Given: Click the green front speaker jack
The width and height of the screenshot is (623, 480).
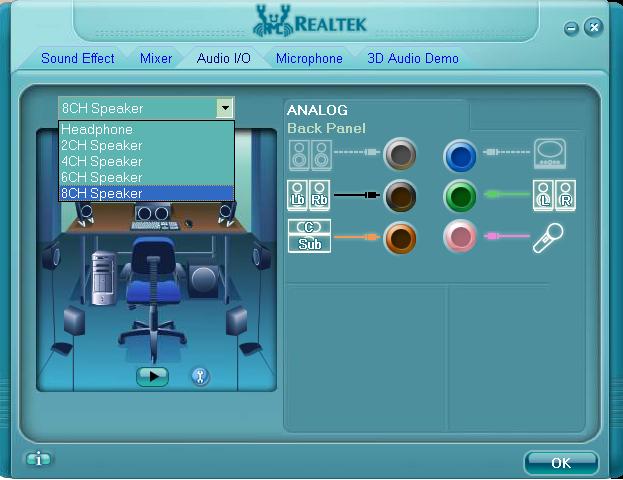Looking at the screenshot, I should click(460, 196).
